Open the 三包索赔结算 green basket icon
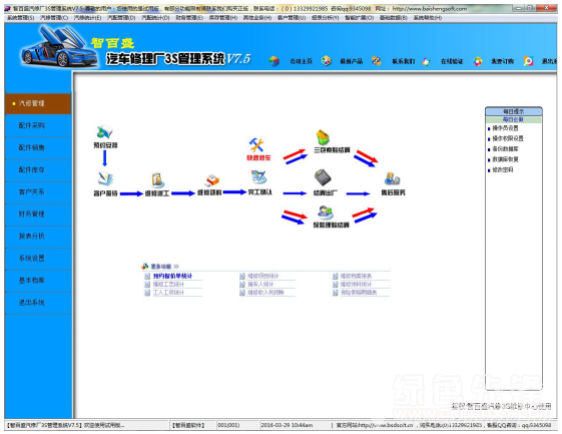The height and width of the screenshot is (434, 562). point(323,137)
